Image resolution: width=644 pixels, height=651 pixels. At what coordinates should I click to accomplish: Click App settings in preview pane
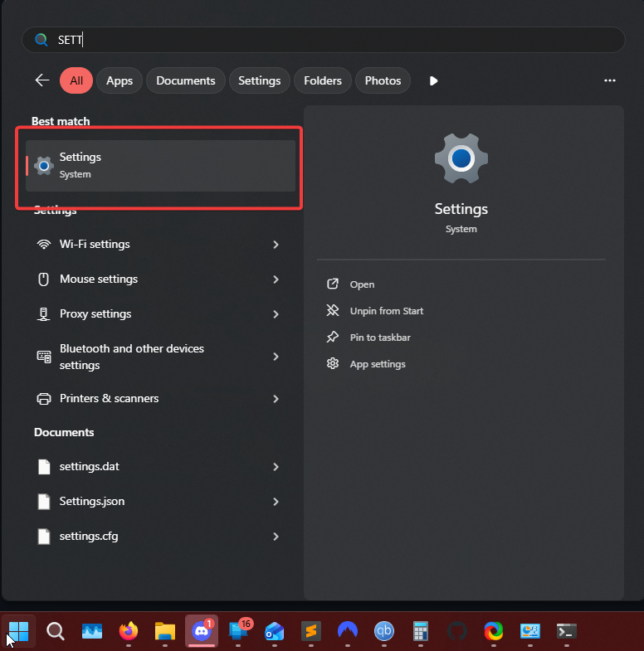[x=378, y=364]
